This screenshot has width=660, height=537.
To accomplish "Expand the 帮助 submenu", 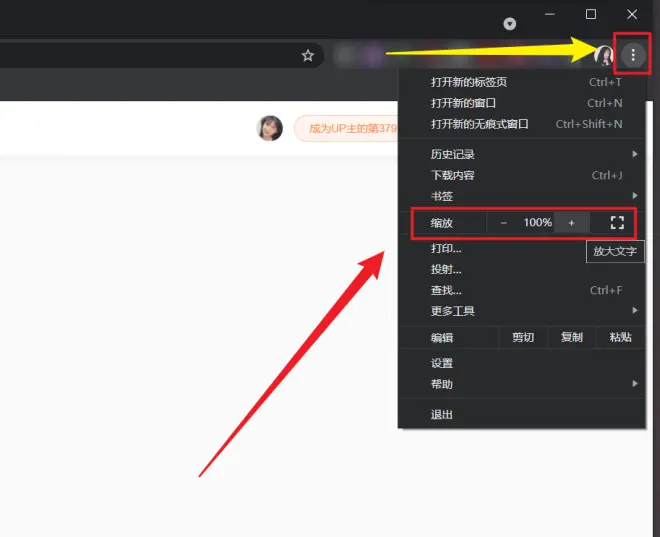I will pos(522,384).
